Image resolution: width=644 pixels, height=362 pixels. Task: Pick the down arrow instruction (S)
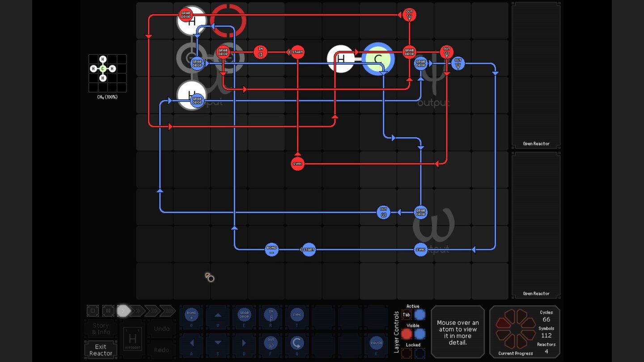point(218,345)
